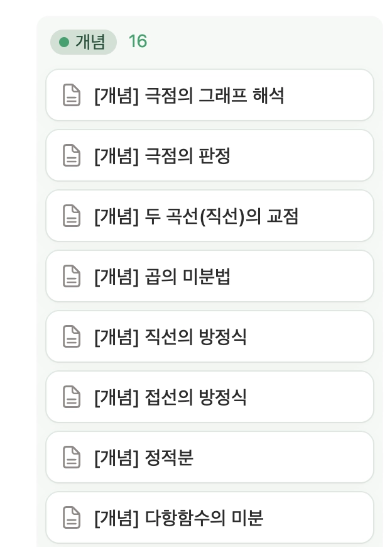The image size is (392, 547).
Task: Open [개념] 다항함수의 미분 item
Action: [x=209, y=518]
